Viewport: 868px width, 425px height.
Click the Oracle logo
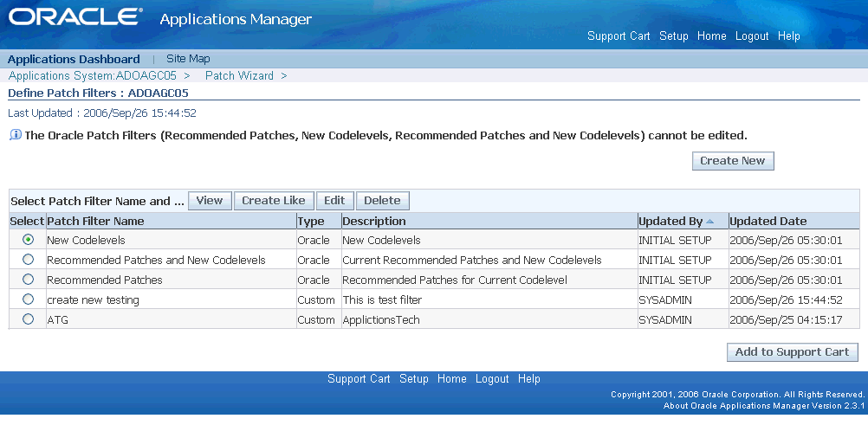coord(74,16)
